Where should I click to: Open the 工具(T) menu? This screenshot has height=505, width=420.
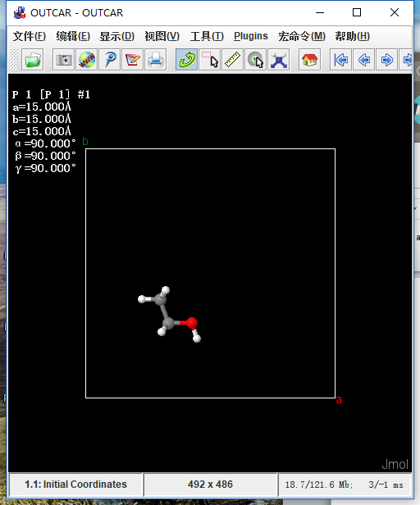coord(207,36)
